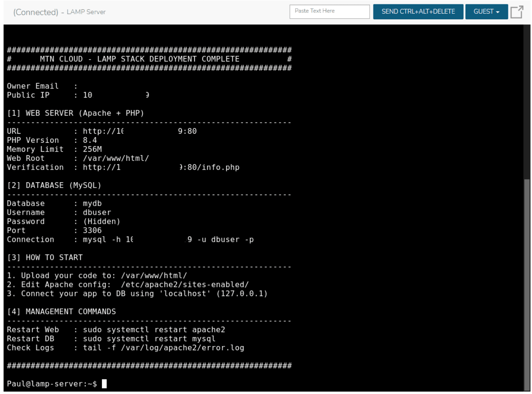Click the terminal cursor at the Paul@lamp-server prompt
The width and height of the screenshot is (532, 394).
[x=104, y=384]
